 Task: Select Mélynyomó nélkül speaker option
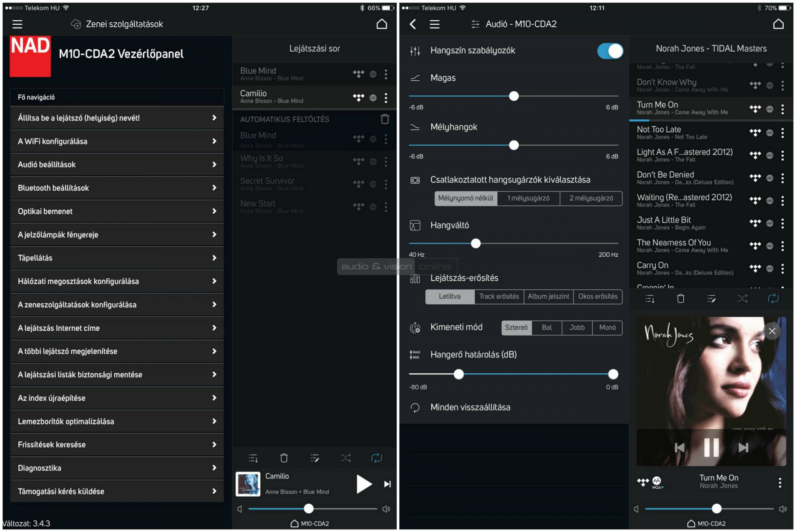pyautogui.click(x=465, y=198)
